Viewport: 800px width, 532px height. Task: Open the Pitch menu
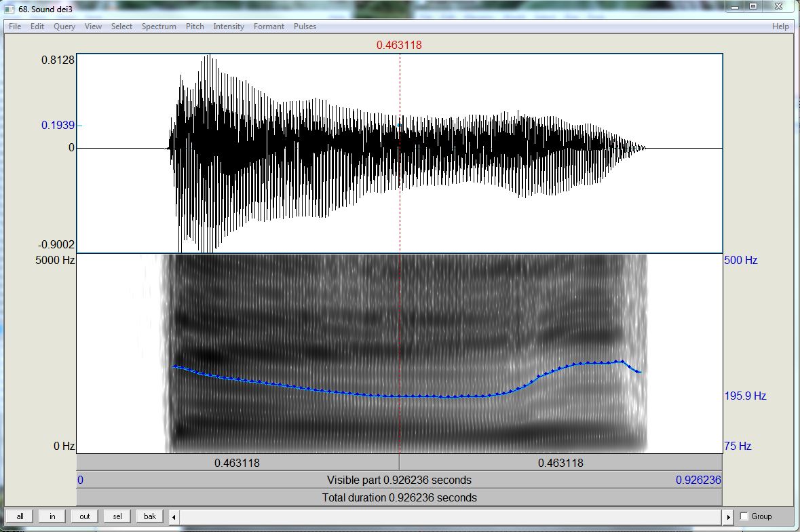point(194,26)
